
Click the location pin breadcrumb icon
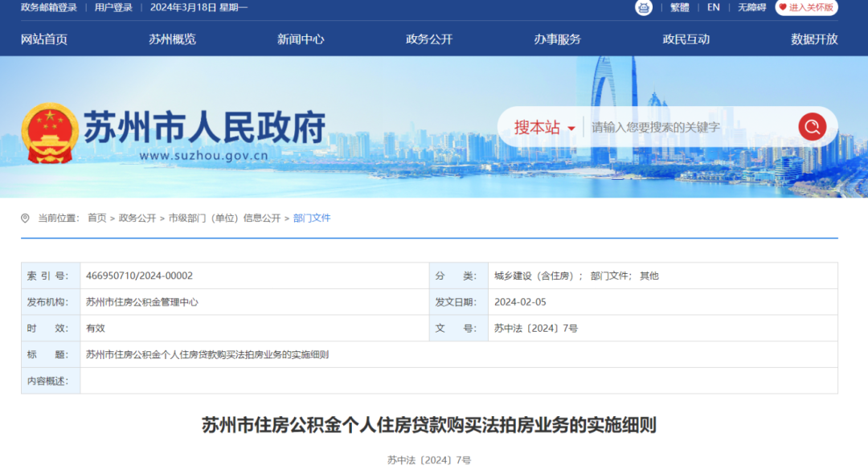coord(26,219)
